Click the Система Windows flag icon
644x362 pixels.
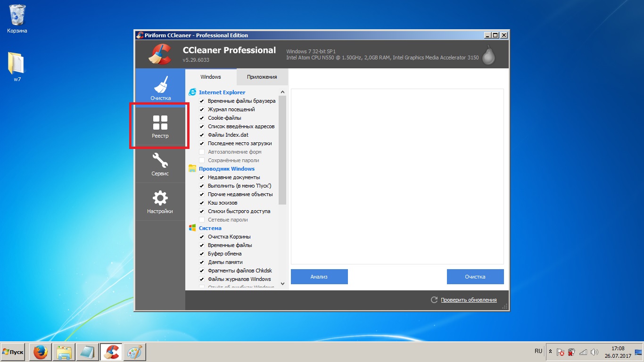(x=192, y=228)
